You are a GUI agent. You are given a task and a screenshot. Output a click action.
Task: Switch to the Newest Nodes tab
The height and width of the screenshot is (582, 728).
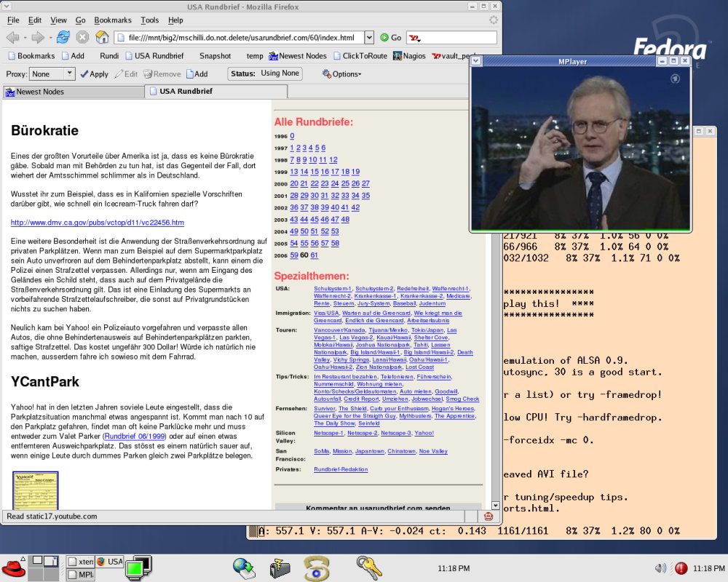[40, 92]
